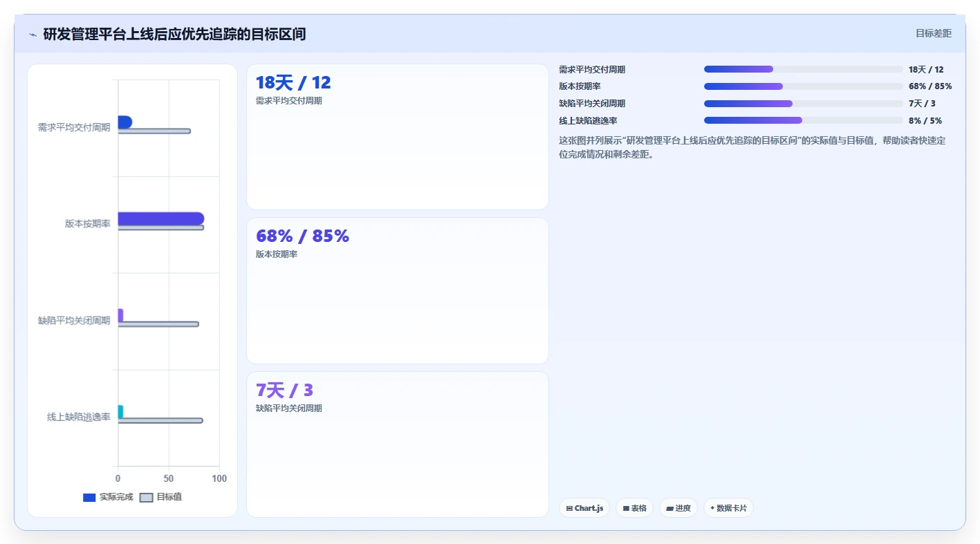Click the chart axis label 需求平均交付周期
Viewport: 980px width, 544px height.
coord(74,127)
